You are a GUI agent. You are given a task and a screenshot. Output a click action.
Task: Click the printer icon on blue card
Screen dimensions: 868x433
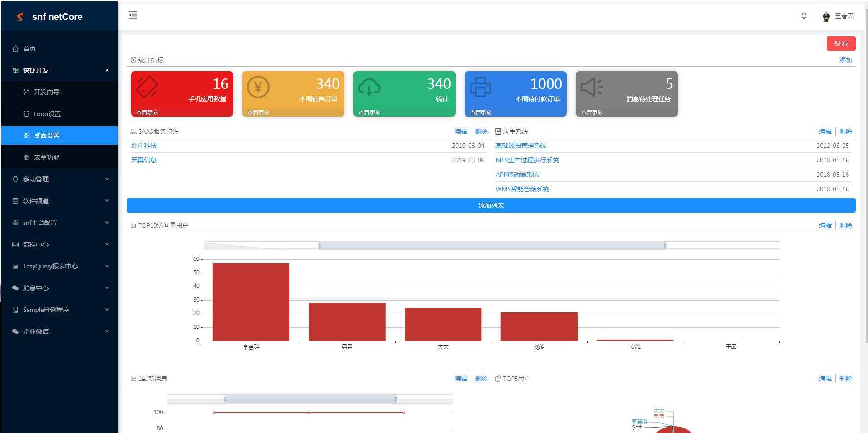[x=480, y=87]
